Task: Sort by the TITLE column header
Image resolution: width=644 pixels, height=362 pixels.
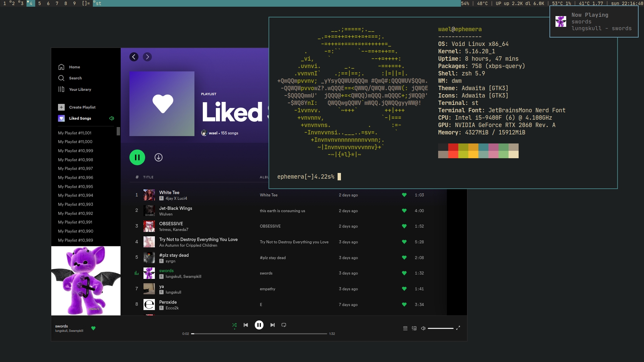Action: (x=148, y=177)
